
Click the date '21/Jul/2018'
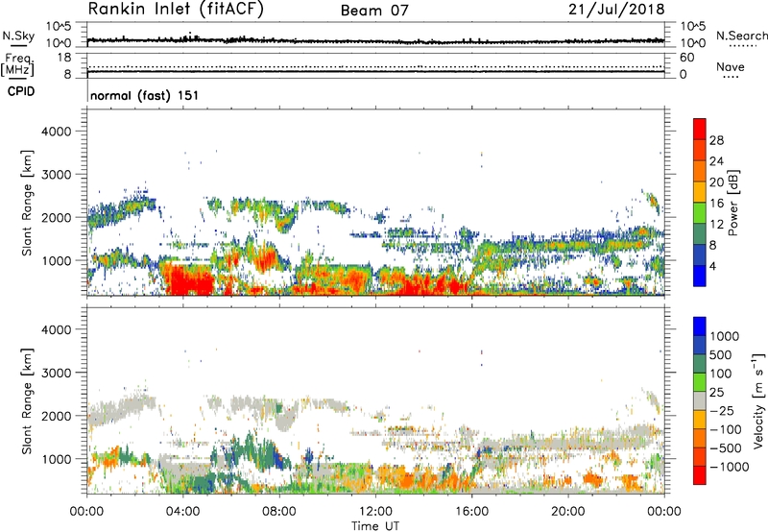point(616,10)
